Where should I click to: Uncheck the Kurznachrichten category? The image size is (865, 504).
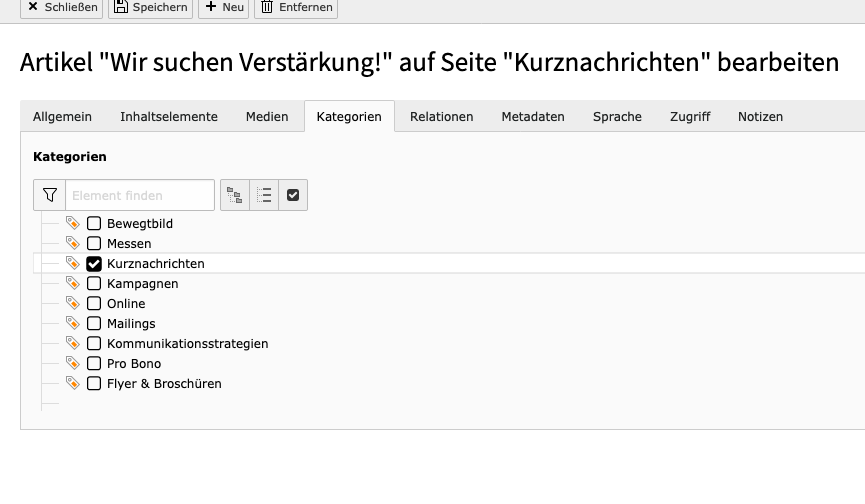[x=94, y=264]
